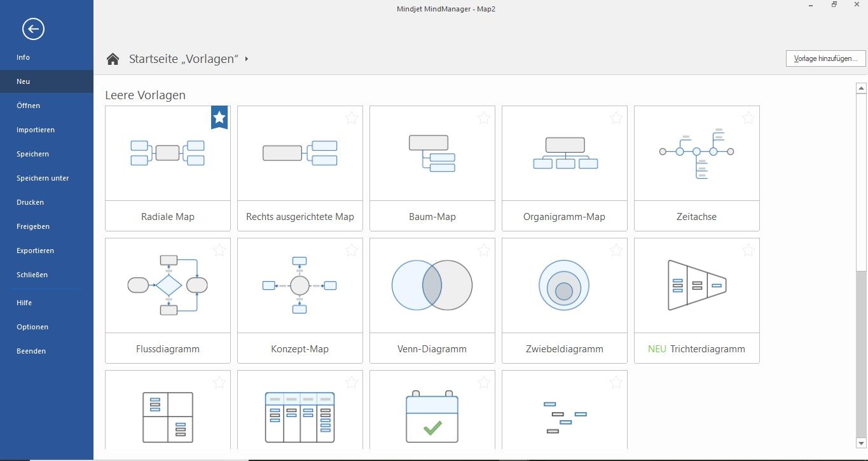The height and width of the screenshot is (461, 868).
Task: Go to Speichern unter in sidebar
Action: (43, 178)
